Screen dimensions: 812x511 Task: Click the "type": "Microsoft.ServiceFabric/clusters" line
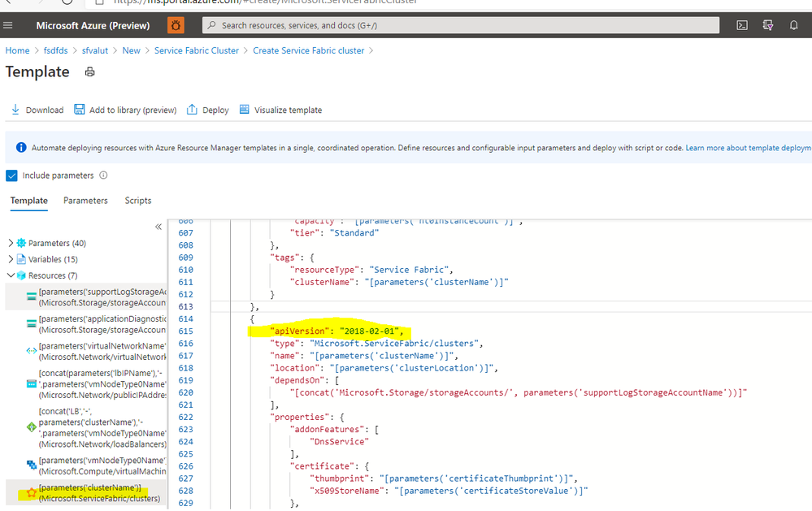coord(376,344)
